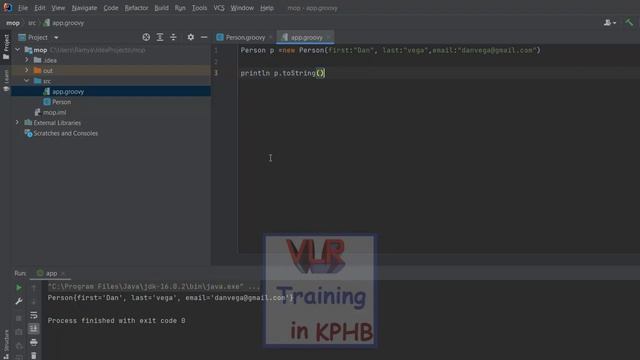This screenshot has height=360, width=640.
Task: Open the Refactor menu
Action: 136,8
